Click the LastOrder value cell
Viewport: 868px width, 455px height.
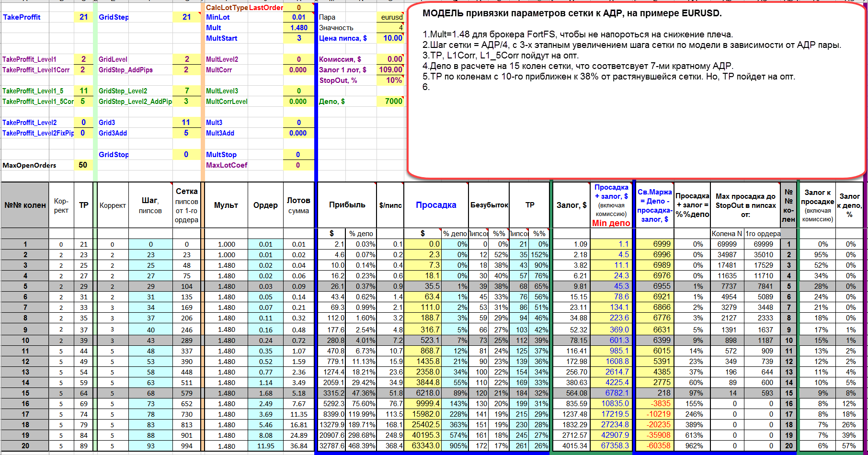point(299,7)
